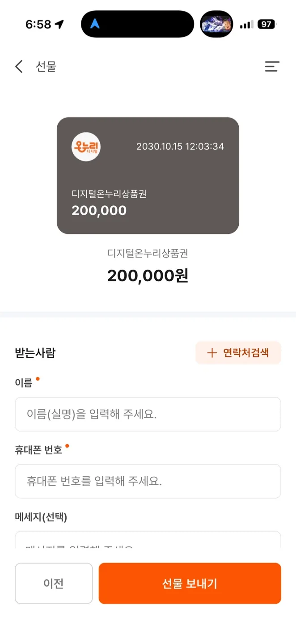
Task: Focus the 메세지 input field
Action: tap(148, 541)
